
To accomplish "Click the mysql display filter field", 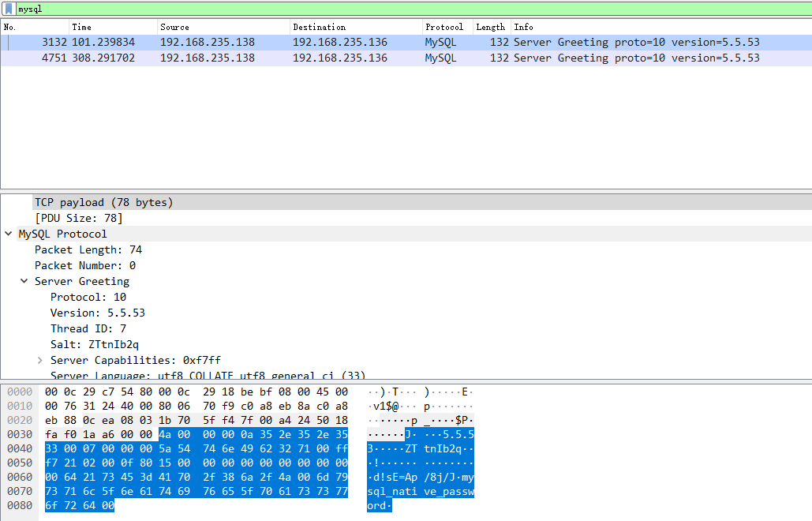I will click(395, 9).
